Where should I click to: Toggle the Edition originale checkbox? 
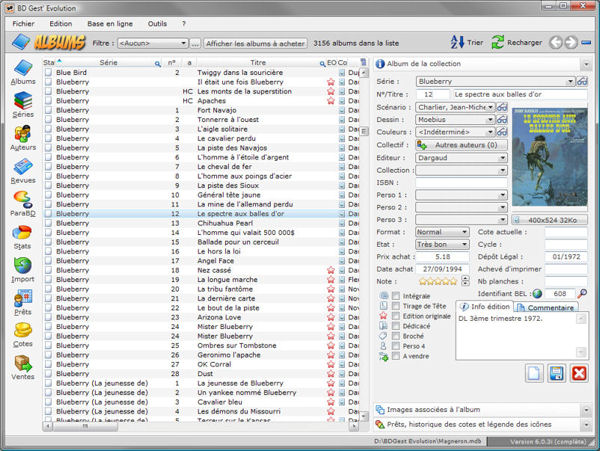click(396, 316)
